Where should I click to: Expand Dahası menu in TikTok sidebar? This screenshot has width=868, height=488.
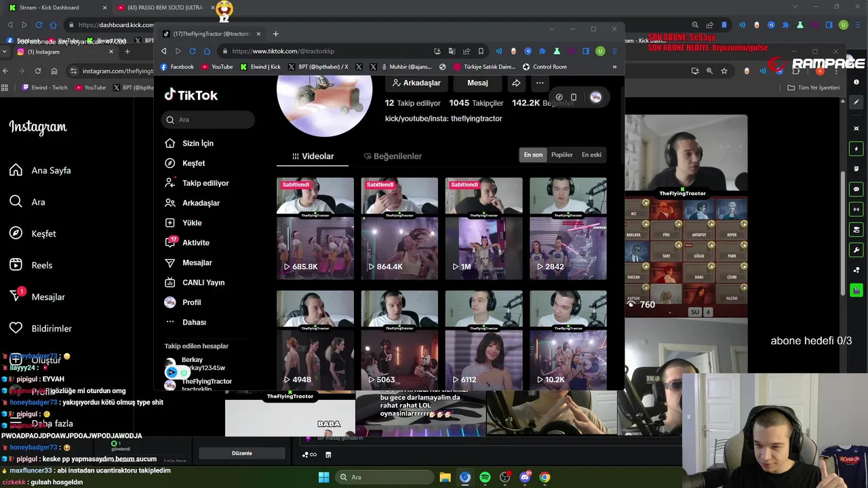click(185, 322)
